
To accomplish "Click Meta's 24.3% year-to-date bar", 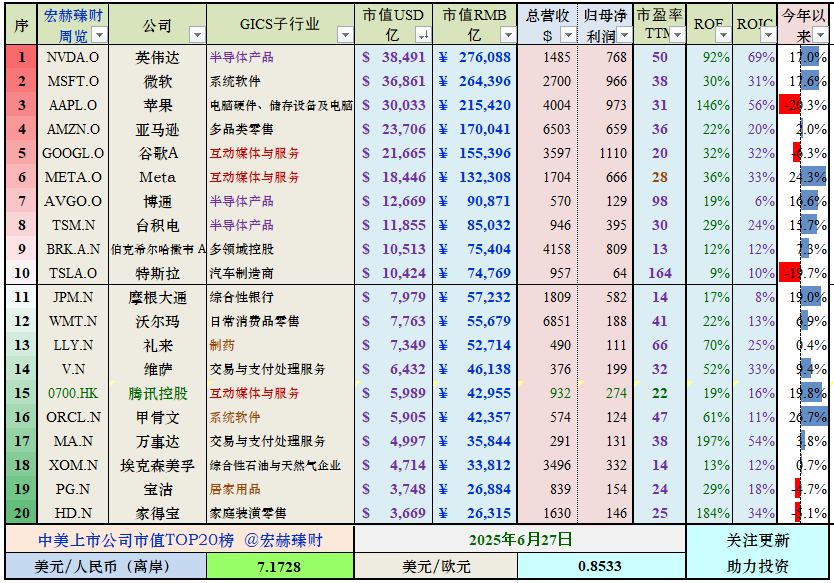I will click(x=813, y=177).
